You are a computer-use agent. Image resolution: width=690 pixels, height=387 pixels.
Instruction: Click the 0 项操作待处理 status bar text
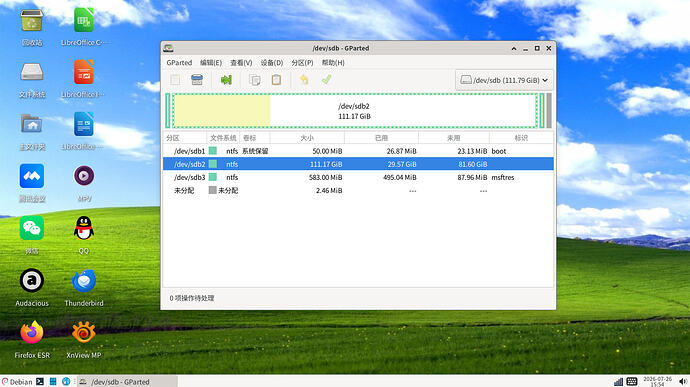(x=192, y=298)
